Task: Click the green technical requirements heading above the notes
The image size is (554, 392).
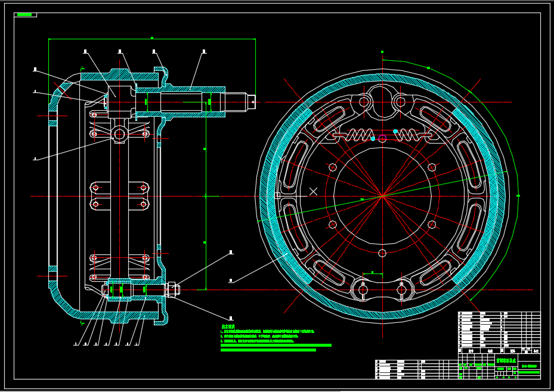Action: click(x=228, y=326)
